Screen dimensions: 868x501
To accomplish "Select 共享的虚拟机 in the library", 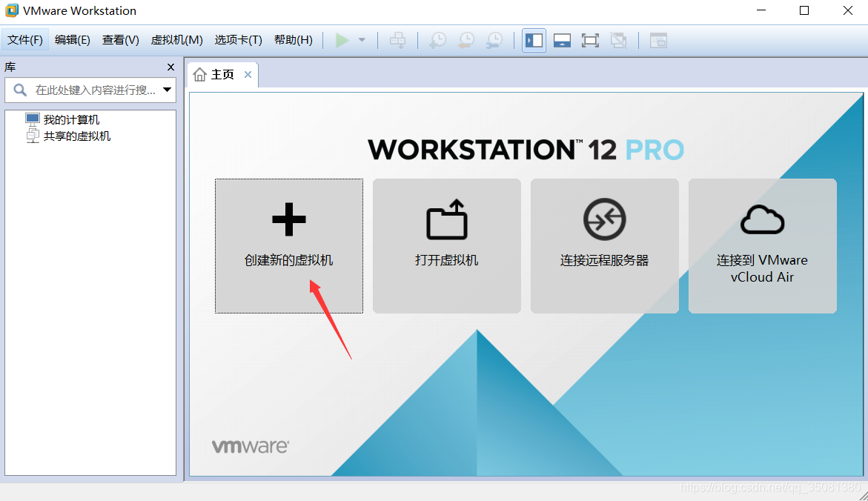I will [74, 136].
